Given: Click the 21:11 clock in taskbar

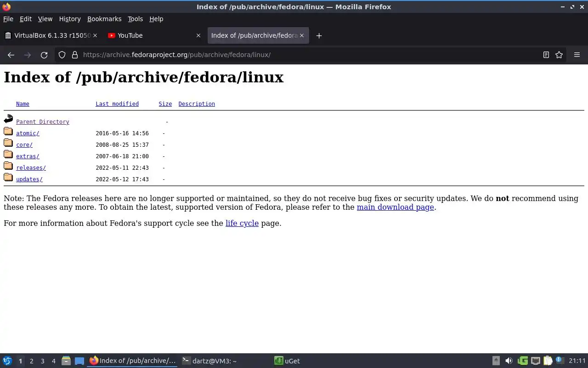Looking at the screenshot, I should pyautogui.click(x=577, y=361).
